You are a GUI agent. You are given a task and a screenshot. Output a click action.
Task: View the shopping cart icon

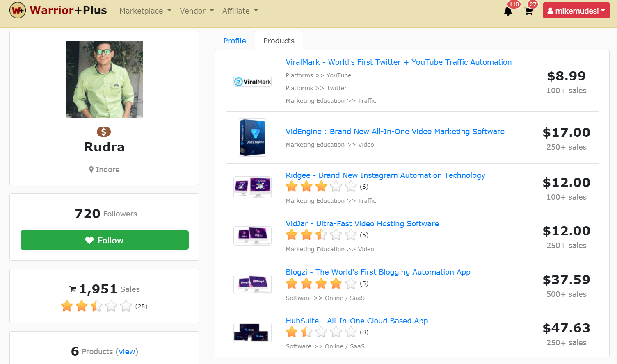pos(529,11)
